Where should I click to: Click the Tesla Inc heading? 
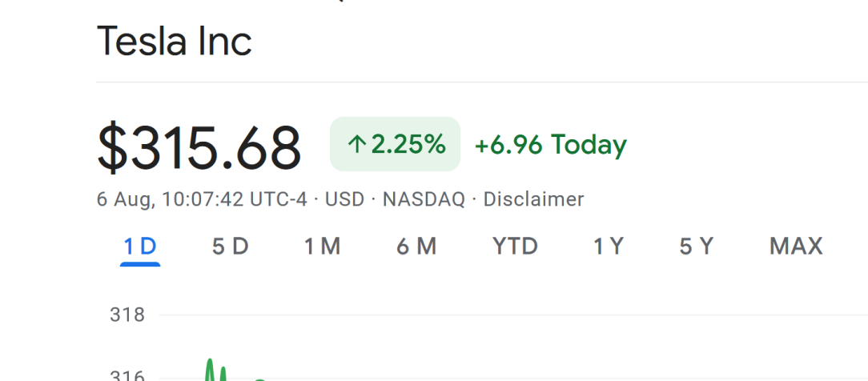tap(175, 41)
